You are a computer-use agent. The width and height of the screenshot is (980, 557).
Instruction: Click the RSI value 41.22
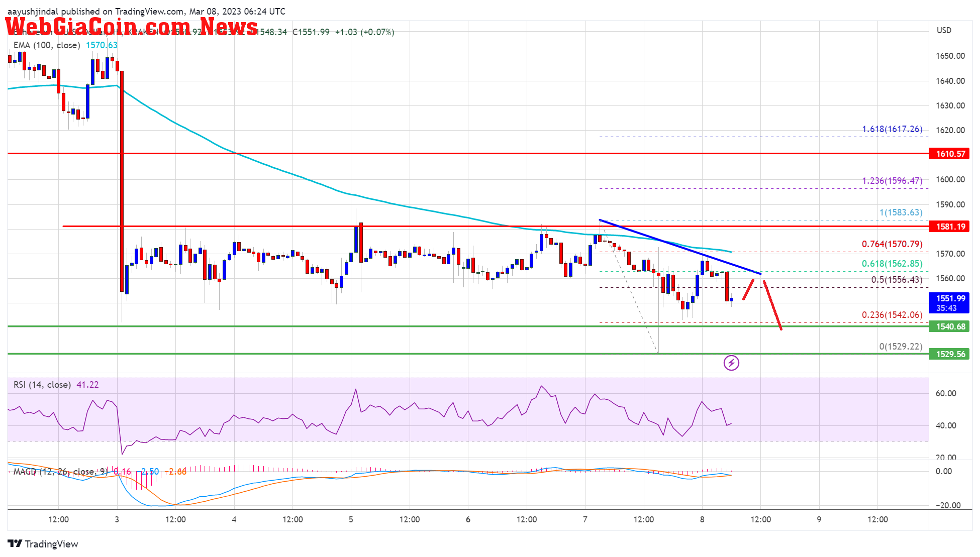(87, 385)
